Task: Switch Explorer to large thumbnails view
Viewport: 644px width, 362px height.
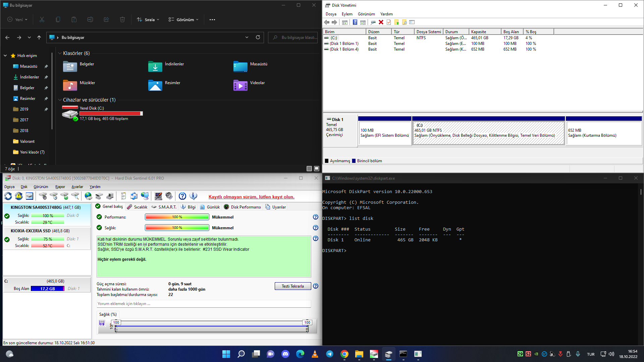Action: tap(316, 169)
